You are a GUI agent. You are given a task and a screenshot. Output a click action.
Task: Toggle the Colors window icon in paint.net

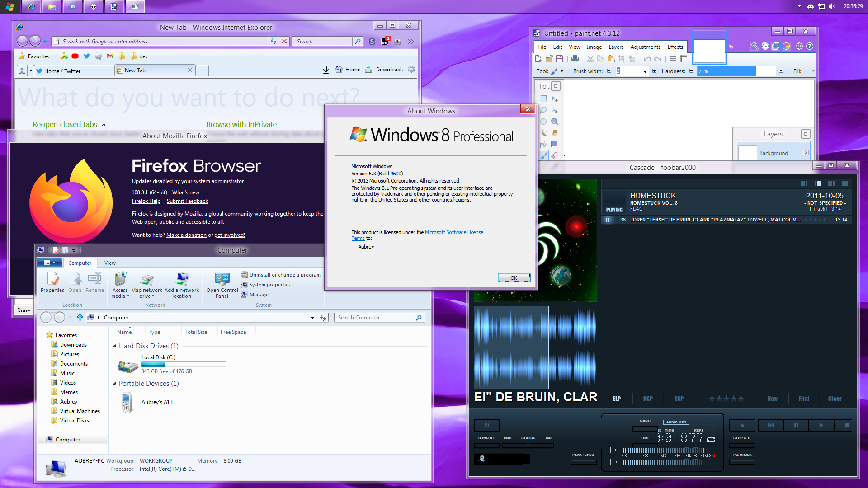[x=786, y=46]
